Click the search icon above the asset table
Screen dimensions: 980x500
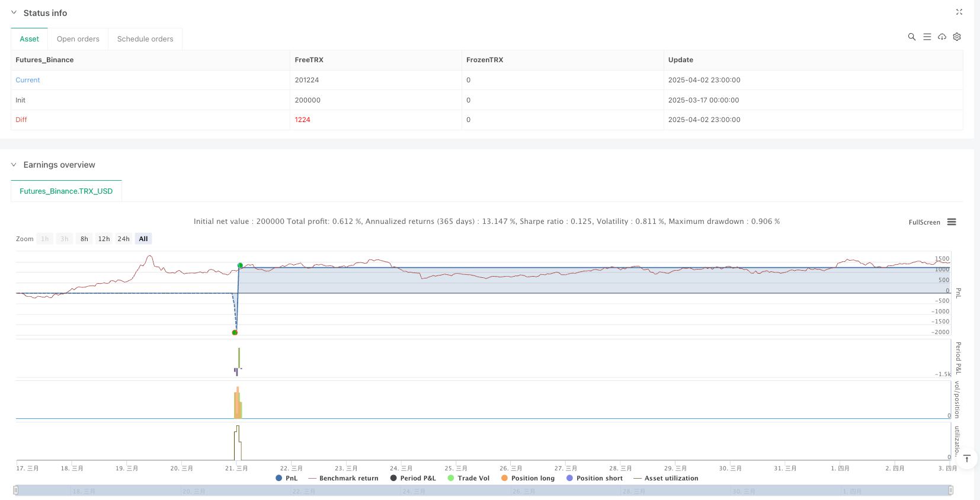point(912,37)
